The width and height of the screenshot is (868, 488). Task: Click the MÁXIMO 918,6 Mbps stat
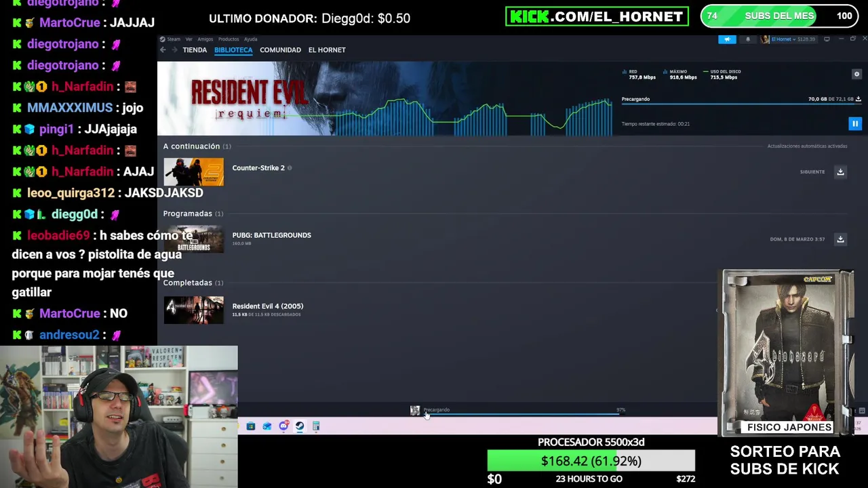(x=680, y=75)
